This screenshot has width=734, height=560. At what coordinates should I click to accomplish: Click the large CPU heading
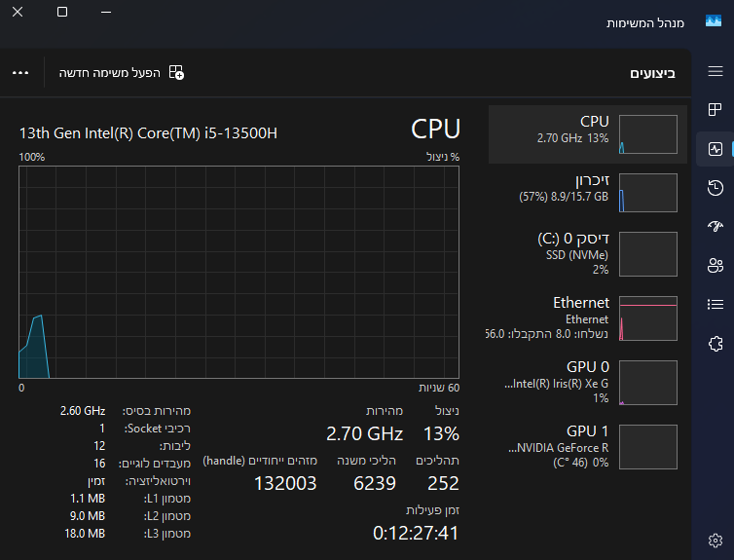pos(435,129)
